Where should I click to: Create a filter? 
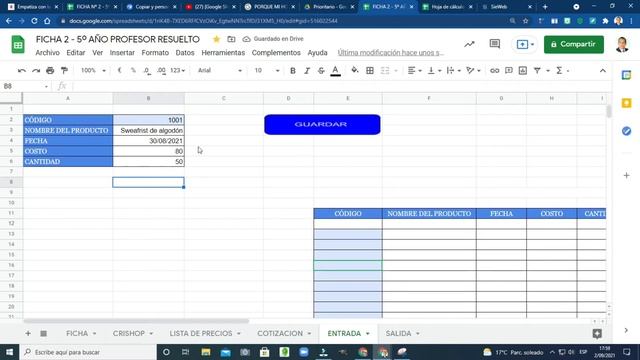(537, 71)
